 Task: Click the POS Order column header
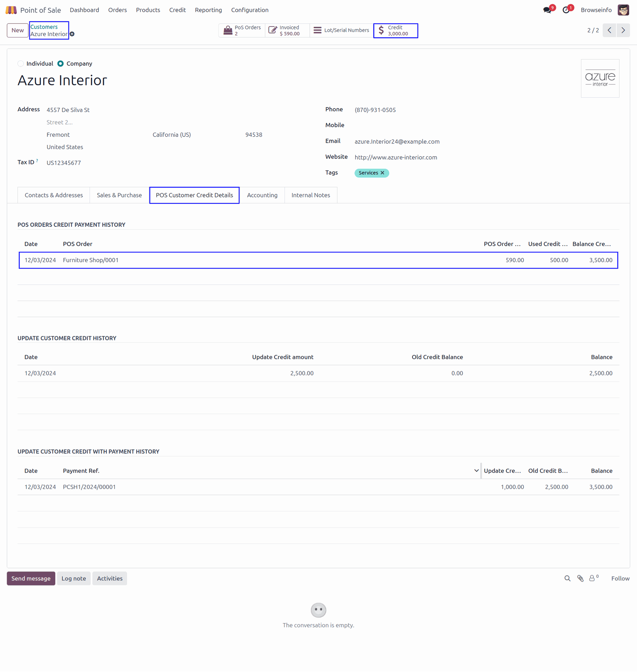78,244
